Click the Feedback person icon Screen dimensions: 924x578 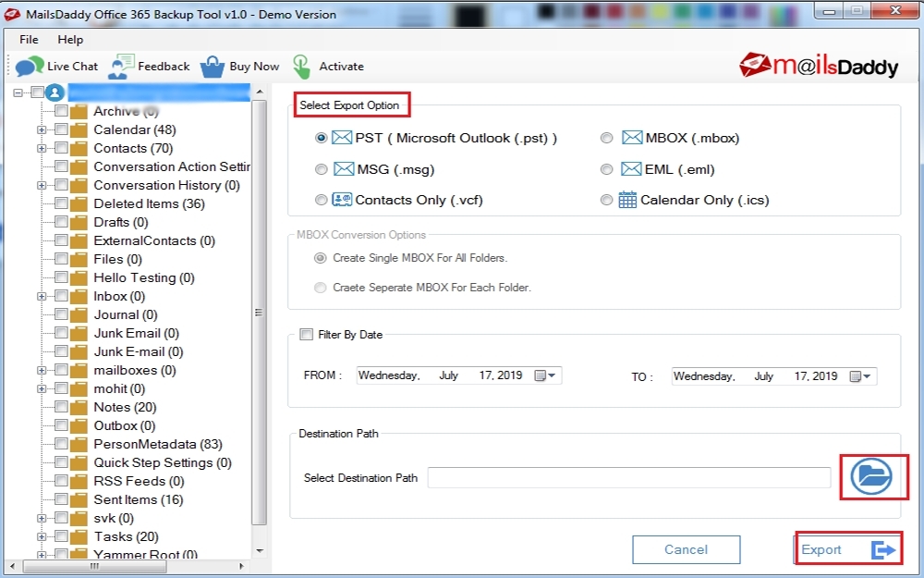coord(121,66)
